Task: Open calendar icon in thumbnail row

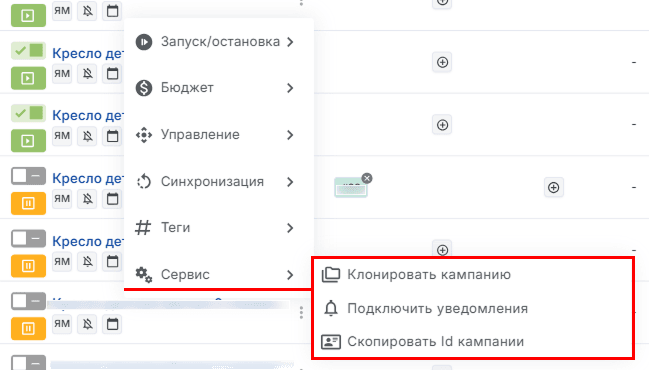Action: [x=112, y=199]
